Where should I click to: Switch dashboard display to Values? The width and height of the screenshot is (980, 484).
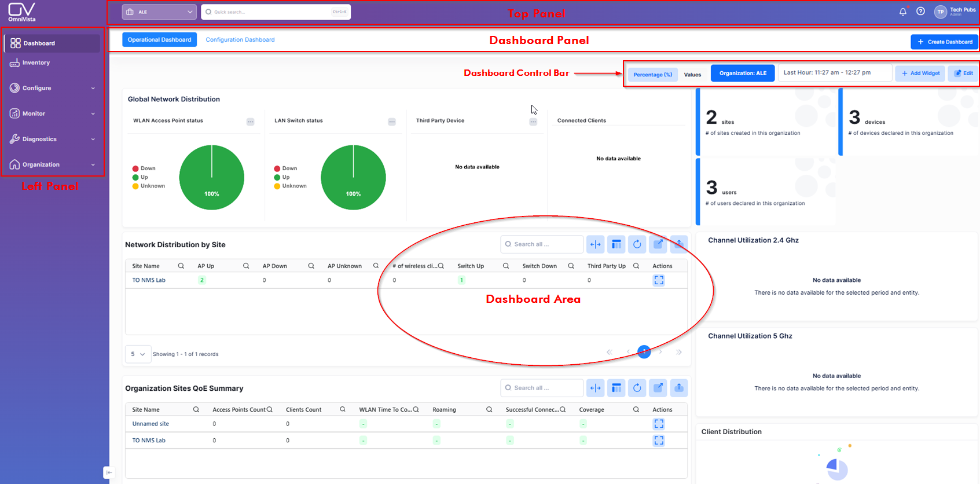pyautogui.click(x=692, y=74)
